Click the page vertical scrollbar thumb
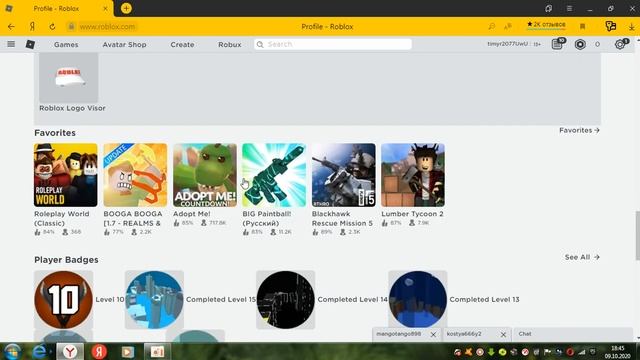Viewport: 640px width, 360px height. coord(638,235)
